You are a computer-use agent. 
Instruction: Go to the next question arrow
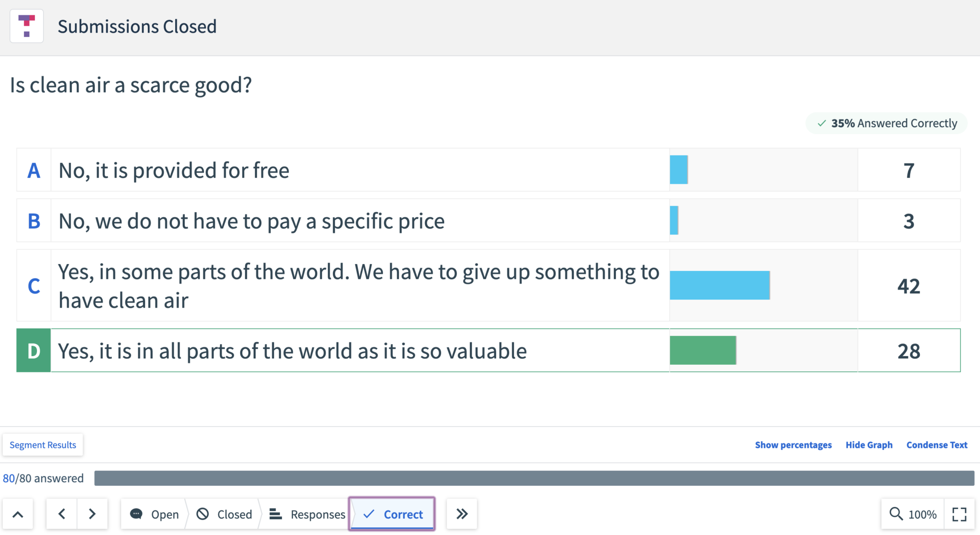pos(92,514)
